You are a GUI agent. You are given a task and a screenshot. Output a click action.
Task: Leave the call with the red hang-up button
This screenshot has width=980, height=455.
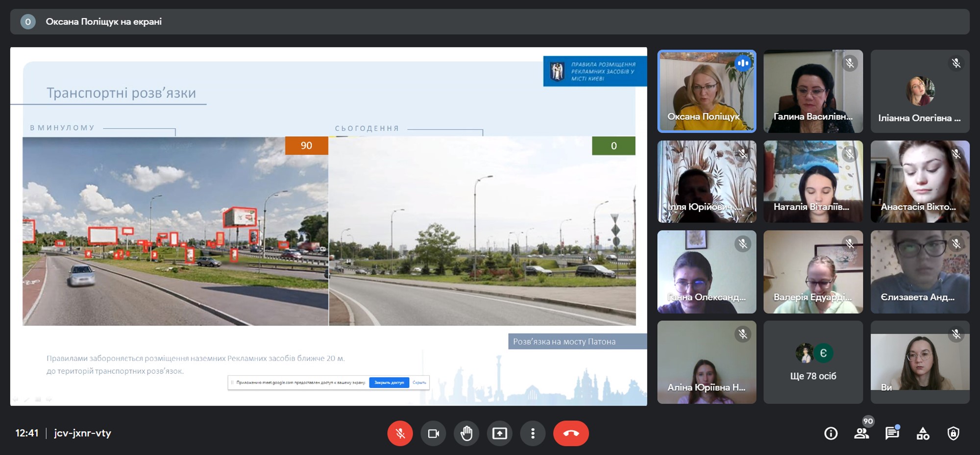(x=571, y=433)
